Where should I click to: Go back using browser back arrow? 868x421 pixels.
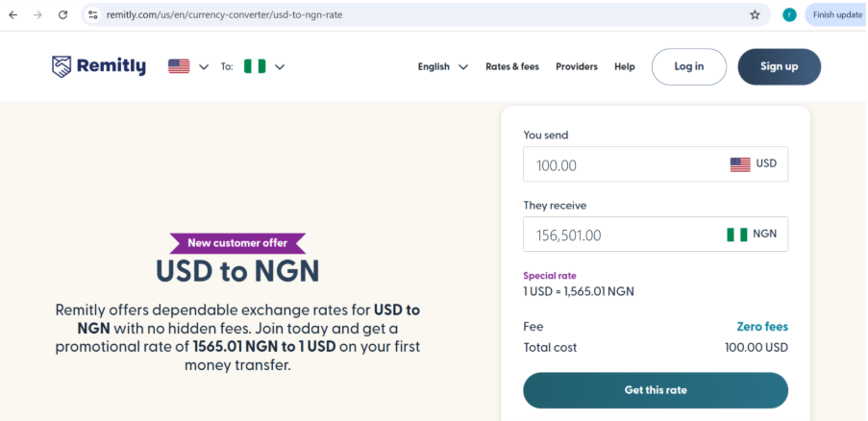pyautogui.click(x=13, y=15)
